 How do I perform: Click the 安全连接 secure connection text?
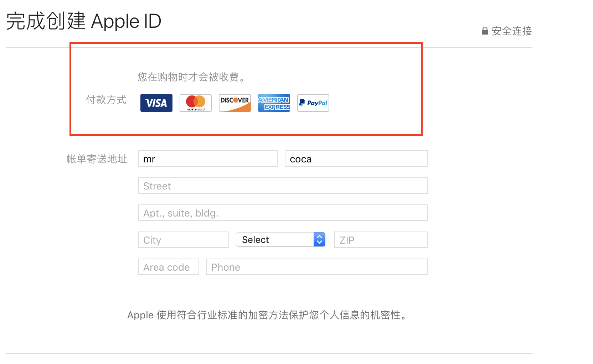click(511, 31)
